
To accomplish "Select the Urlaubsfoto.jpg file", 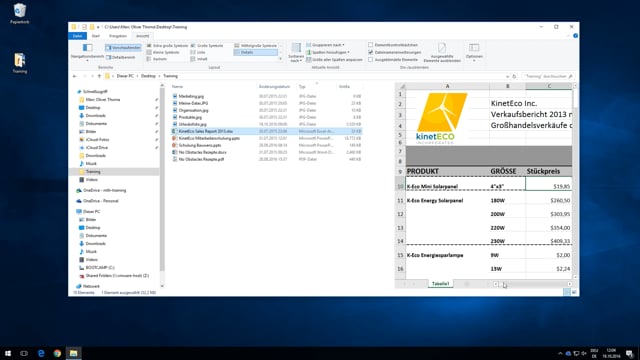I will [192, 124].
